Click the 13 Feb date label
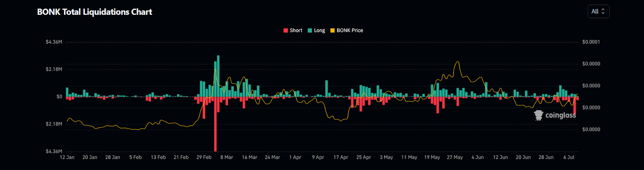The height and width of the screenshot is (170, 644). [x=158, y=158]
